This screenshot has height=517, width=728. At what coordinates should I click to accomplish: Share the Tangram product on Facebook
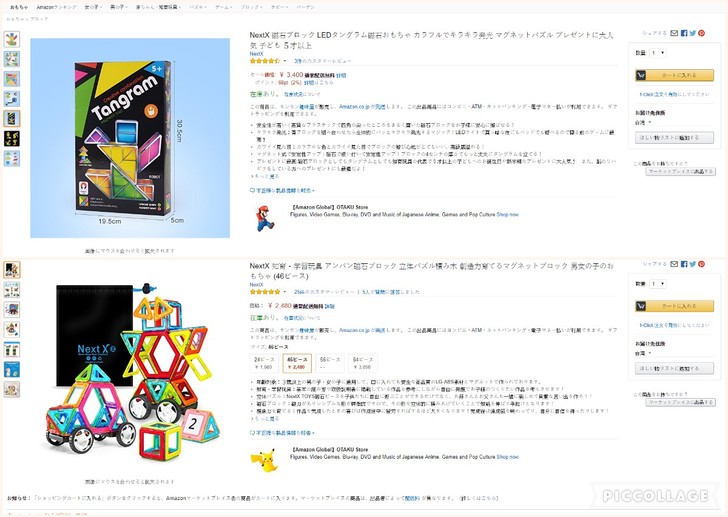pyautogui.click(x=684, y=33)
